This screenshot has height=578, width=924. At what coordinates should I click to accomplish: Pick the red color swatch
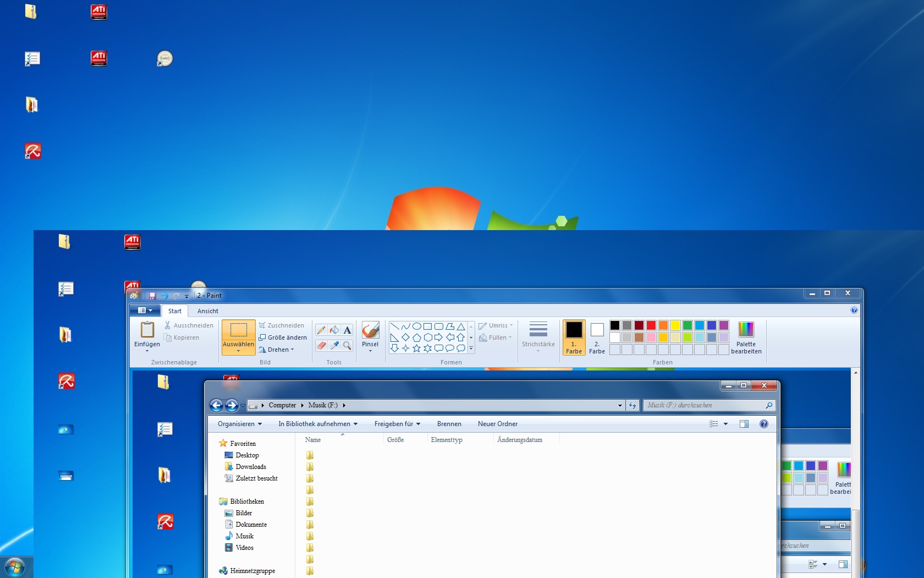[651, 325]
